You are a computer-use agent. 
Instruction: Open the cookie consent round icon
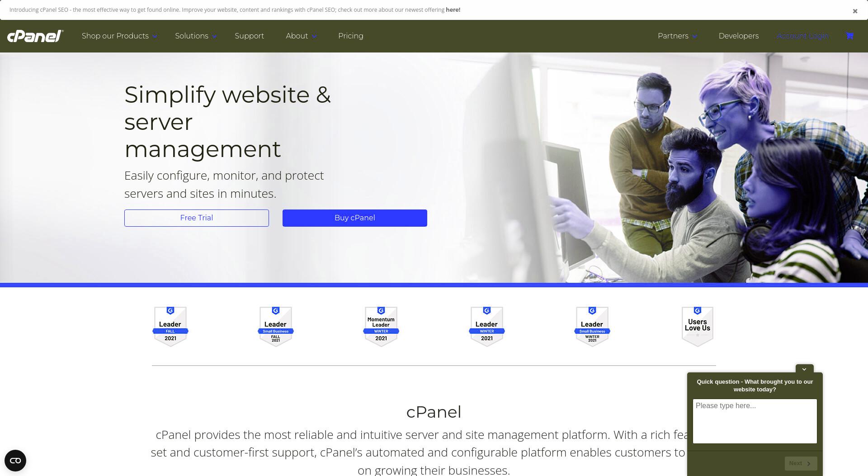15,461
